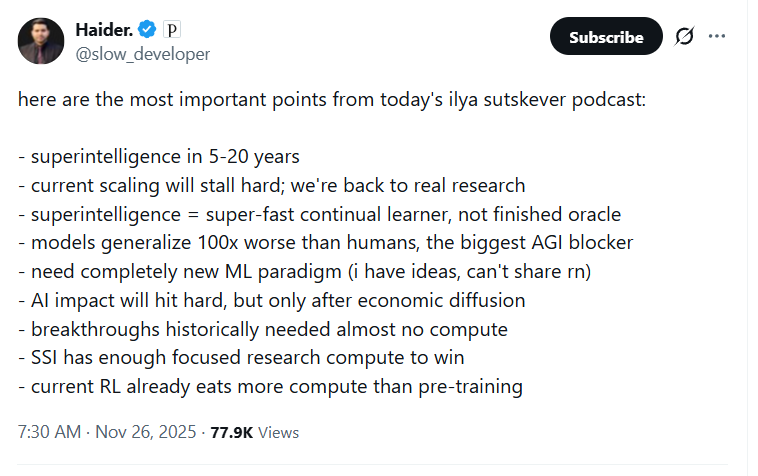Open the 7:30 AM post timestamp
758x476 pixels.
[49, 432]
